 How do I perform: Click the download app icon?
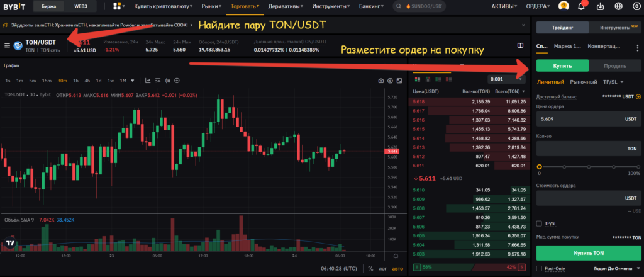(601, 6)
